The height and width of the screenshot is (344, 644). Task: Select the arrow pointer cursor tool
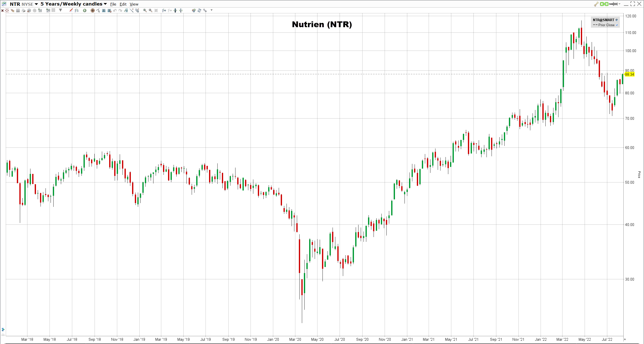tap(98, 10)
